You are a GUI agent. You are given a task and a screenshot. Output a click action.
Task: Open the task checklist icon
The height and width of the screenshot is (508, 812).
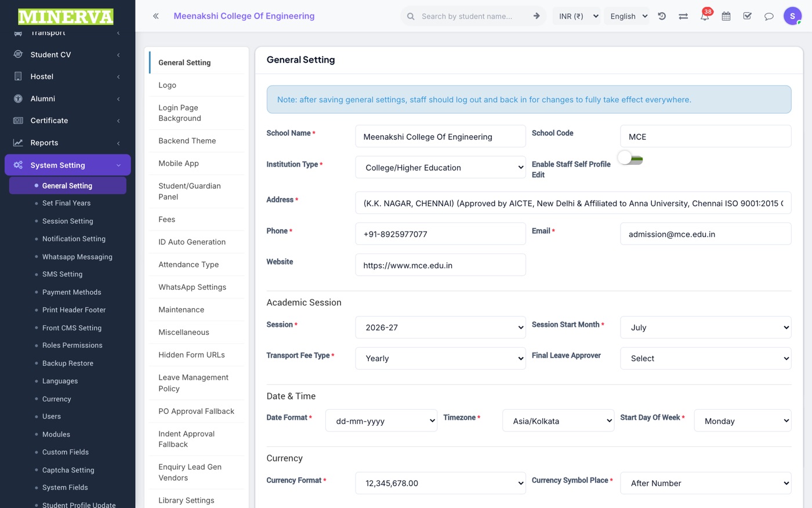point(748,16)
